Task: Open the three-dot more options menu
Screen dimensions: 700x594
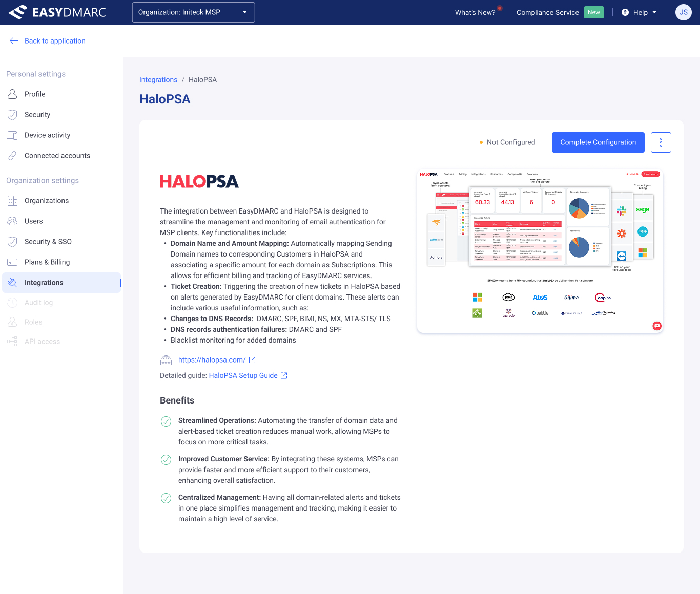Action: click(x=661, y=142)
